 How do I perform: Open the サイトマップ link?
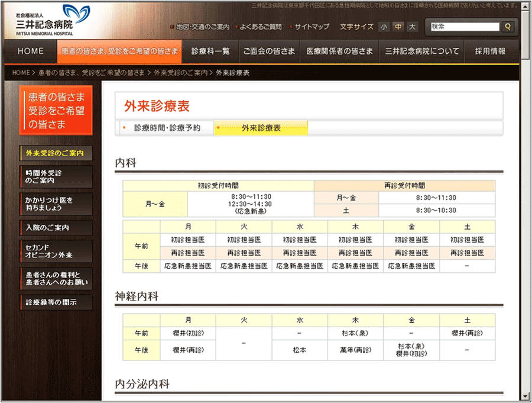pyautogui.click(x=312, y=27)
